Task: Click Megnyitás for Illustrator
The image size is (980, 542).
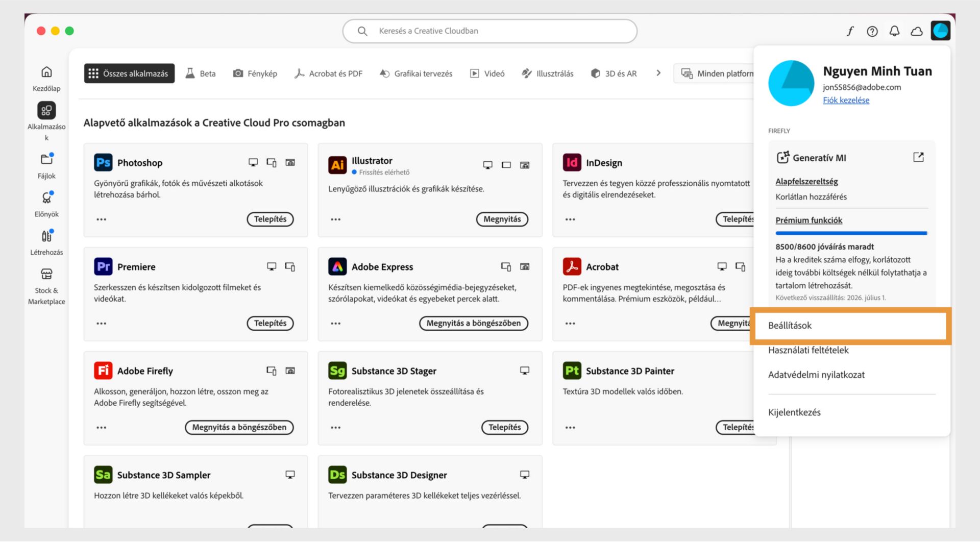Action: (x=502, y=219)
